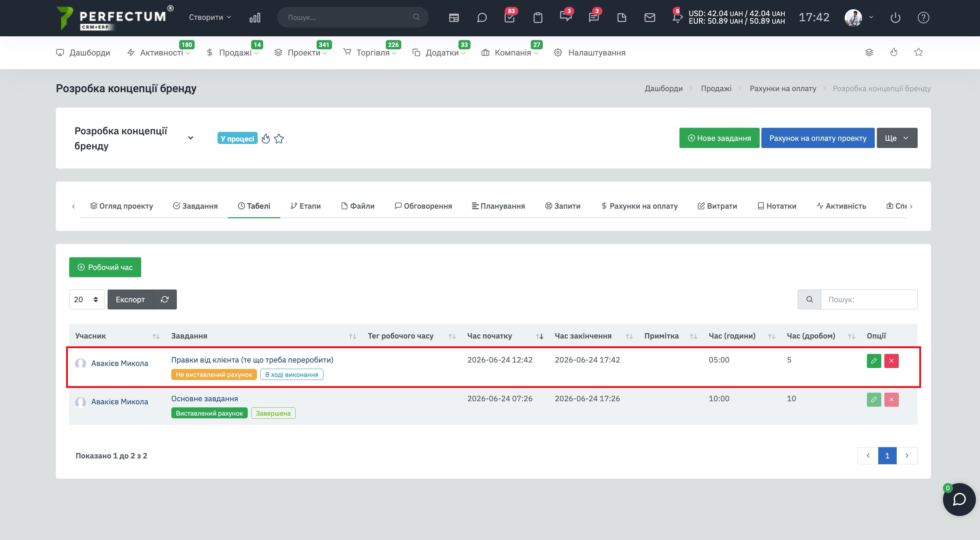Open the floating chat bubble widget
Viewport: 980px width, 540px height.
click(x=959, y=499)
